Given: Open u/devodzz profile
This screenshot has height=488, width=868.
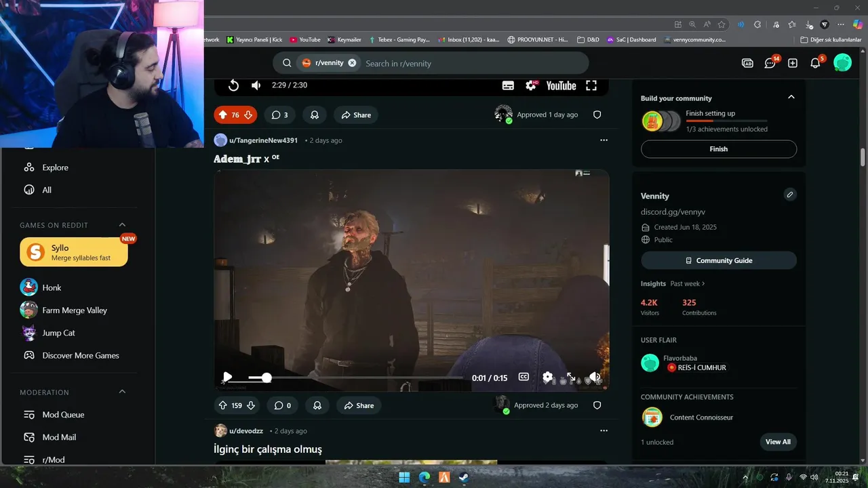Looking at the screenshot, I should tap(247, 431).
